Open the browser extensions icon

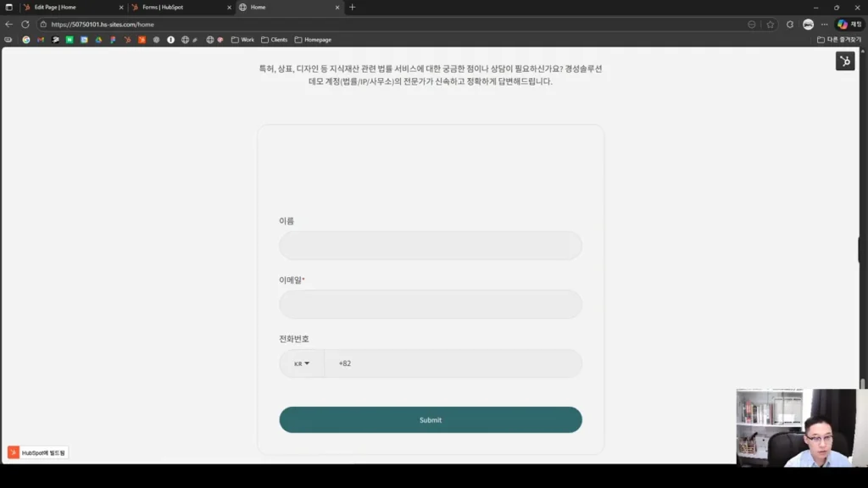point(790,25)
